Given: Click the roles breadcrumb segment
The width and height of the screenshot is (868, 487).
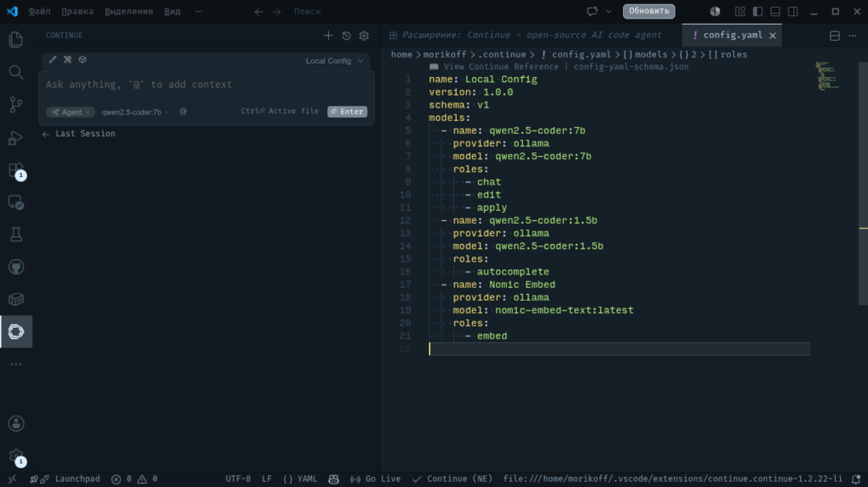Looking at the screenshot, I should [x=728, y=55].
